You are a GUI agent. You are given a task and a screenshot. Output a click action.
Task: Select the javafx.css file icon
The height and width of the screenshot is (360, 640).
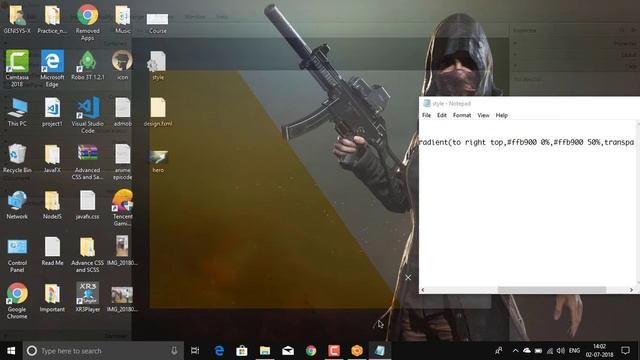coord(87,204)
